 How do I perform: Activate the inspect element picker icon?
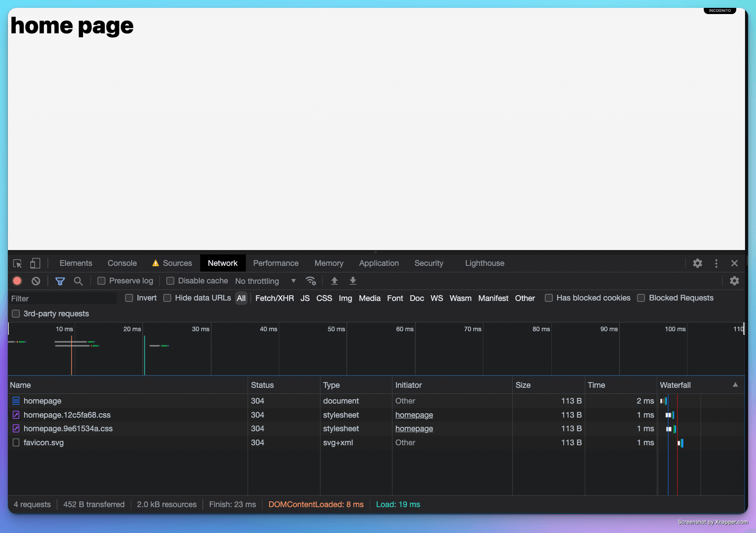point(18,263)
